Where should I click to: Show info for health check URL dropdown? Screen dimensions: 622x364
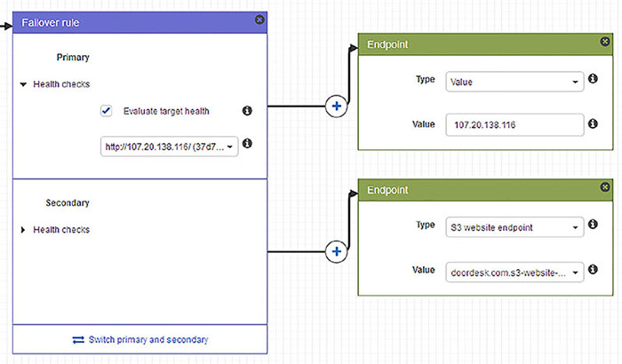pos(247,144)
